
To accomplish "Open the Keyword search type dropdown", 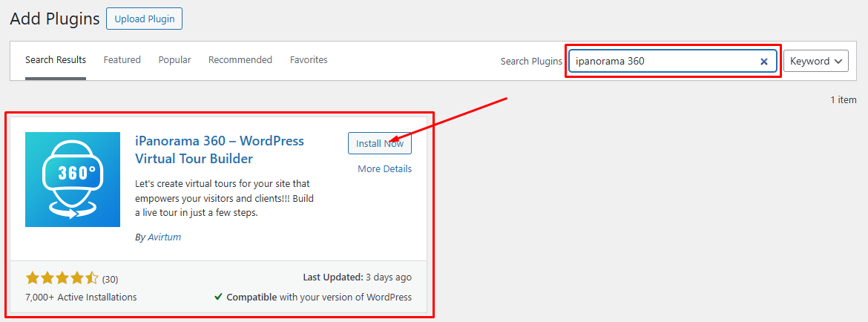I will 816,62.
